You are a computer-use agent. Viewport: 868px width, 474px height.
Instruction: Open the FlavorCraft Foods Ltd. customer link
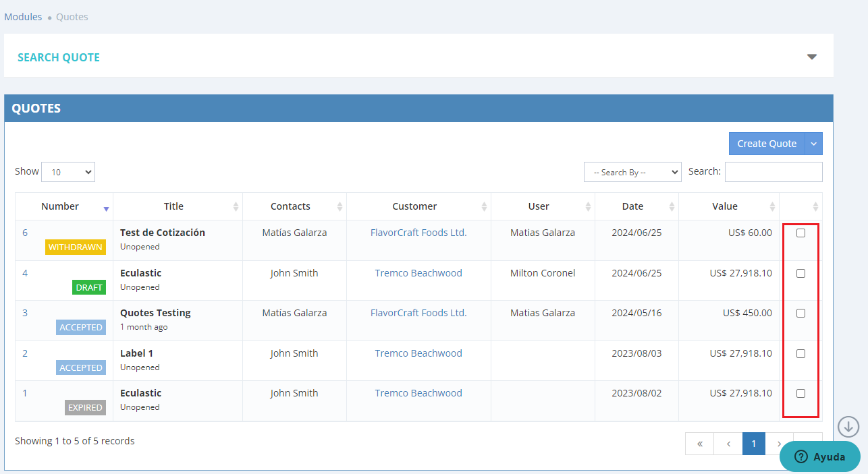coord(418,233)
